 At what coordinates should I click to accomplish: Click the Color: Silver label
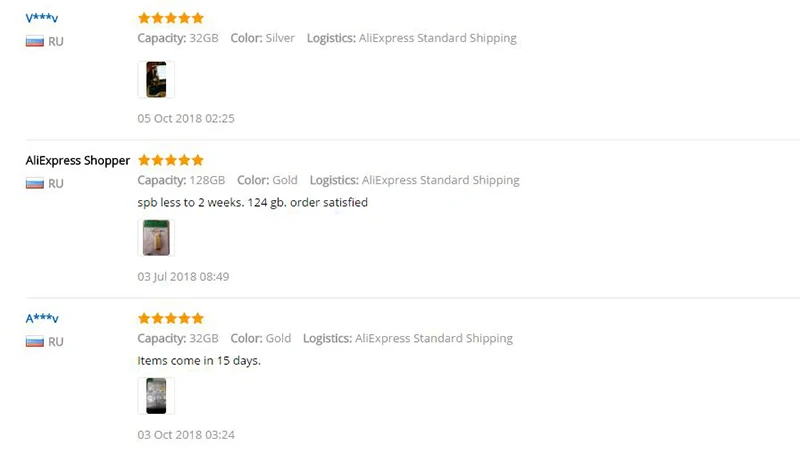coord(262,38)
